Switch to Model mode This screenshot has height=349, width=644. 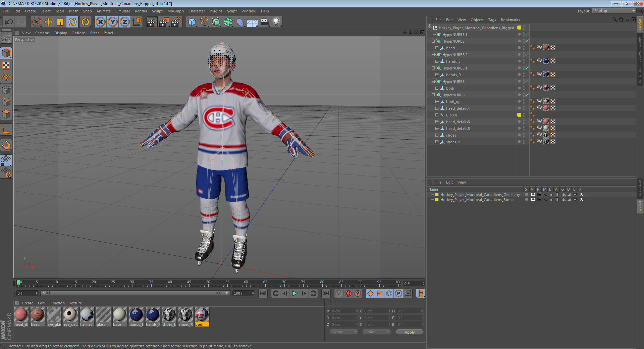click(x=6, y=53)
